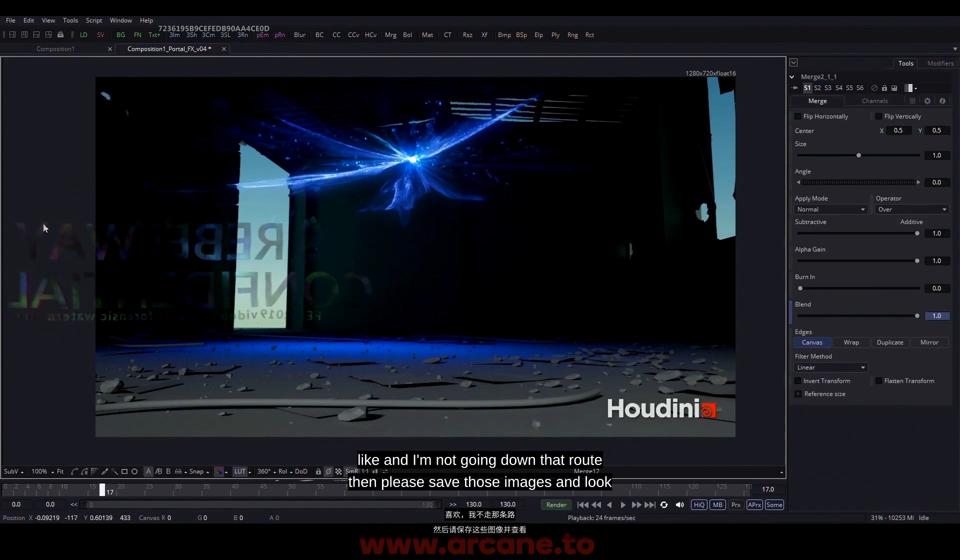This screenshot has height=560, width=960.
Task: Click the paint brush icon in viewer toolbar
Action: 104,471
